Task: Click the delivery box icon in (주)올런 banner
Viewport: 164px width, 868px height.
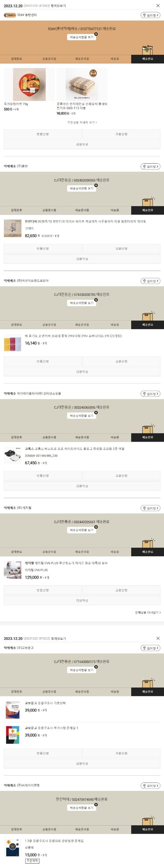Action: coord(148,202)
